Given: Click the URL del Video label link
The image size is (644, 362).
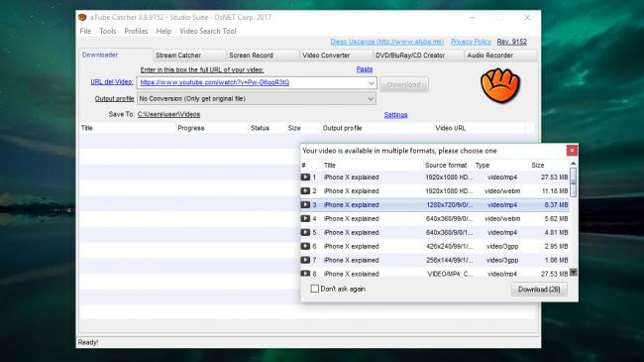Looking at the screenshot, I should pos(112,82).
